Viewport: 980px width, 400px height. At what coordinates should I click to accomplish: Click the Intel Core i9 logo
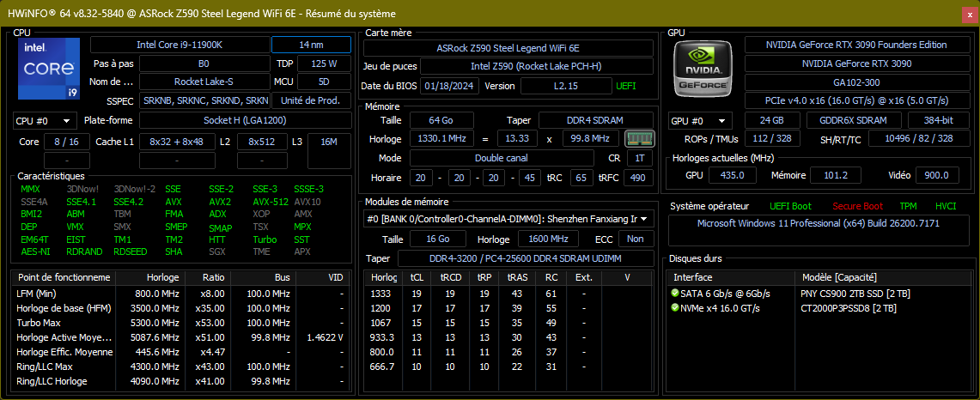pos(49,68)
